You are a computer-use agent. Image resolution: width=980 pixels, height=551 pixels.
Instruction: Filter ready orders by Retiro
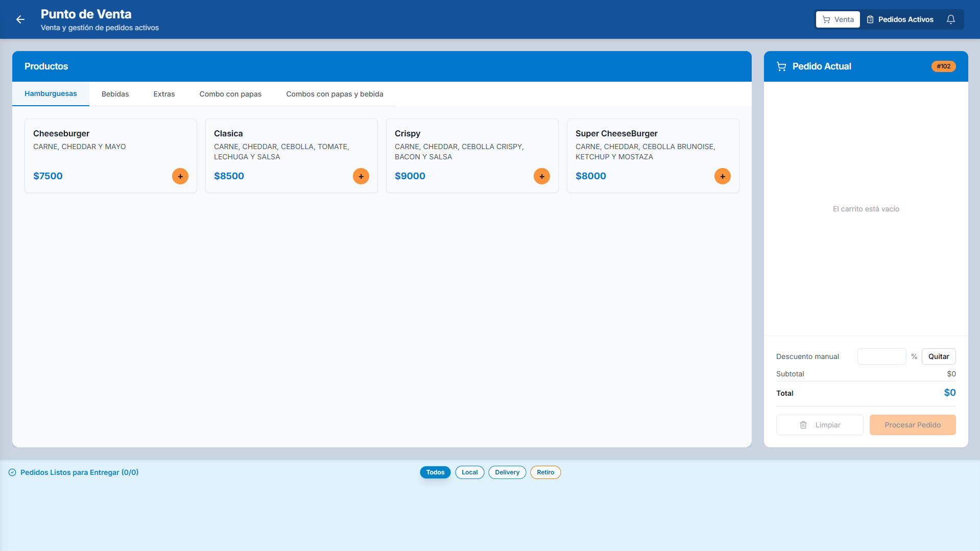(x=545, y=472)
